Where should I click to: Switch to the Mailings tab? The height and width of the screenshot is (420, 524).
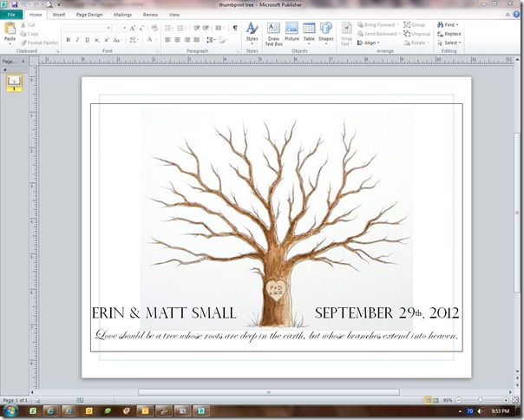122,15
